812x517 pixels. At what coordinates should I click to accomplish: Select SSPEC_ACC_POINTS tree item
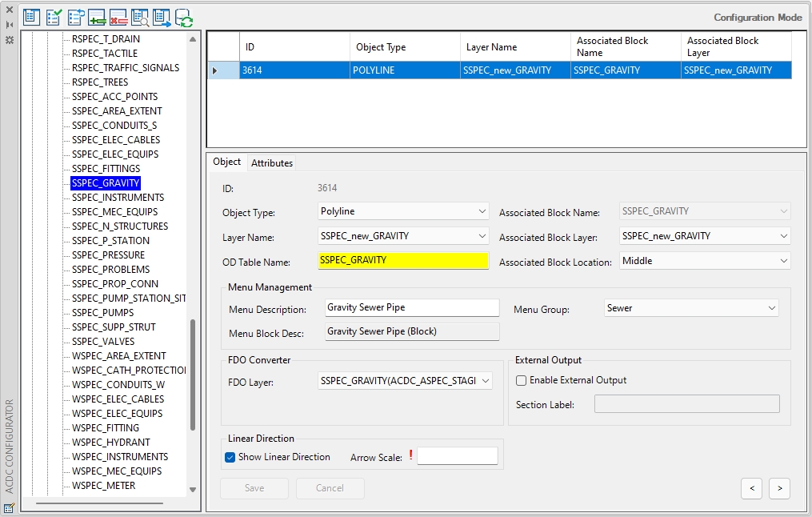(114, 97)
